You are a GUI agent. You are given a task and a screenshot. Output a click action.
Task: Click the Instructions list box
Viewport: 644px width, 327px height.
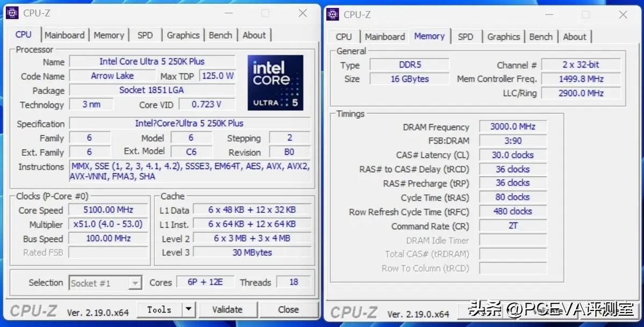tap(189, 172)
